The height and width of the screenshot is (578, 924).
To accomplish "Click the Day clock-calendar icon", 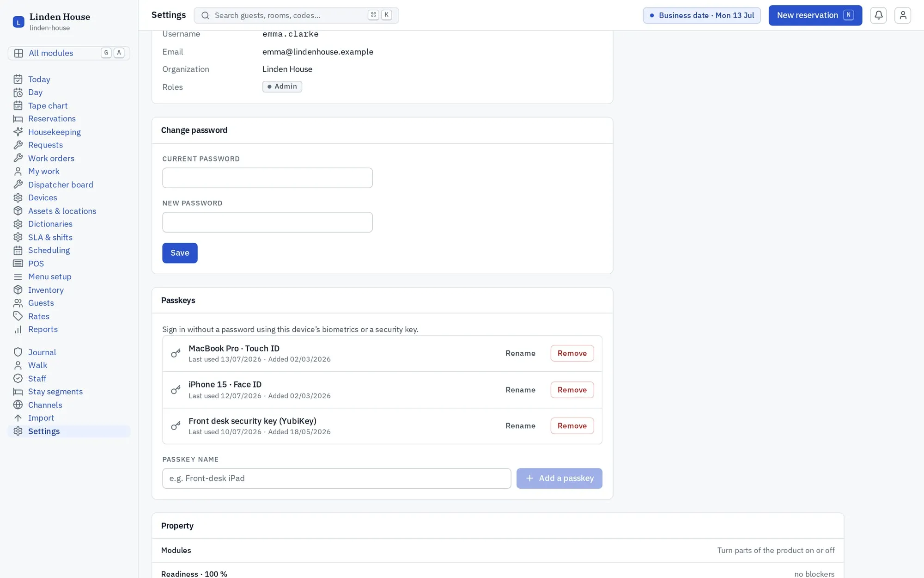I will 18,92.
